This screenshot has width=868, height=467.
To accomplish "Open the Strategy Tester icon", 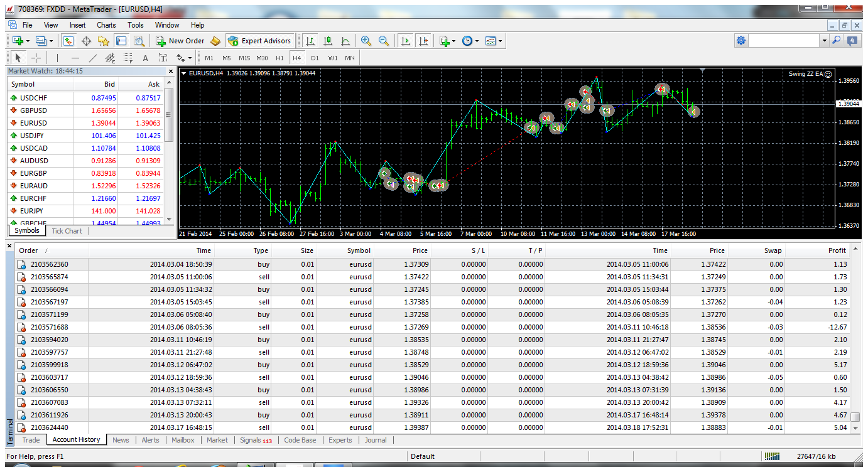I will pos(139,41).
